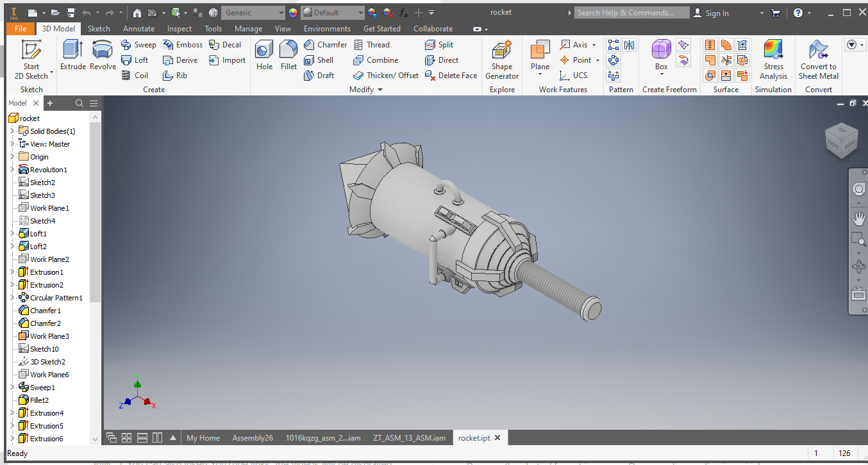Select the Fillet tool
The image size is (868, 465).
click(x=288, y=55)
